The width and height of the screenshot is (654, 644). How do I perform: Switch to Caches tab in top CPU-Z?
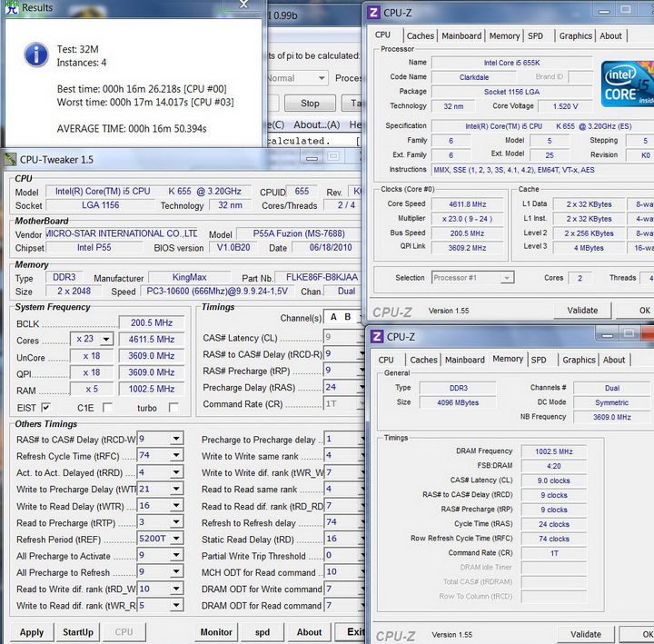pyautogui.click(x=421, y=35)
